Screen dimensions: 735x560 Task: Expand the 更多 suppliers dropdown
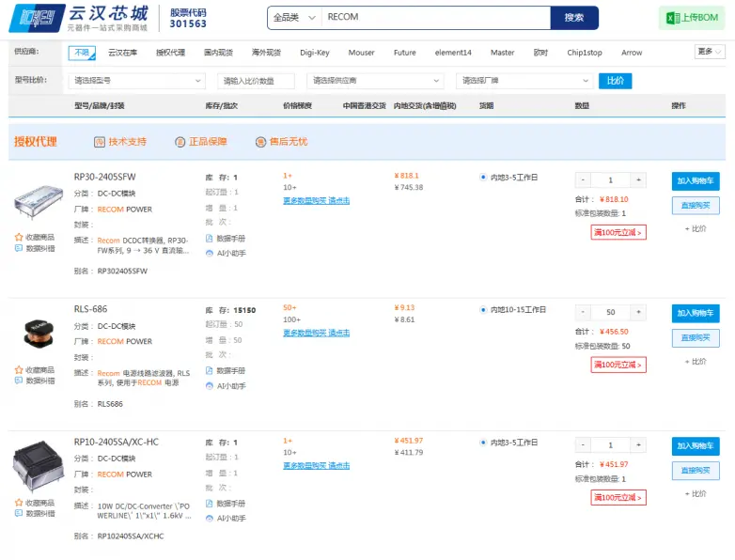pyautogui.click(x=710, y=52)
